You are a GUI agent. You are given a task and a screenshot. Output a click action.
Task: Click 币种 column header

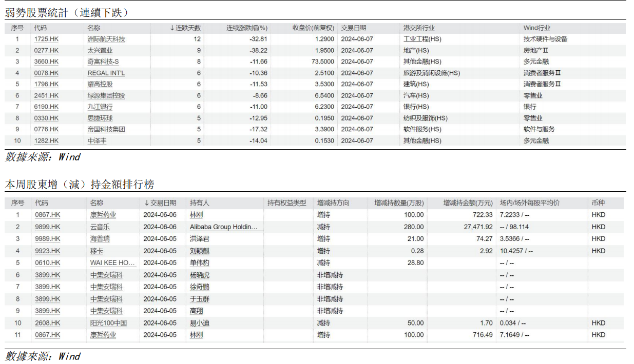598,203
